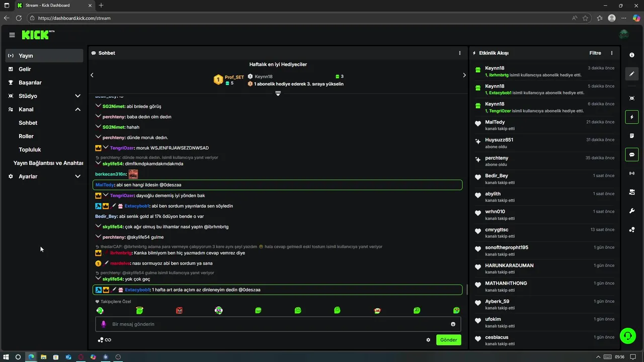Pick the red angry emote
Viewport: 644px width, 362px height.
(179, 311)
